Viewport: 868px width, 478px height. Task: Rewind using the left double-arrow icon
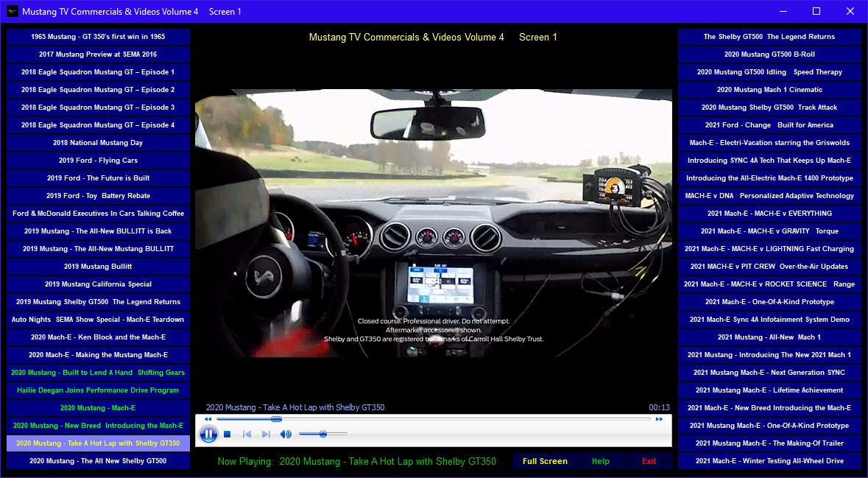pos(208,419)
